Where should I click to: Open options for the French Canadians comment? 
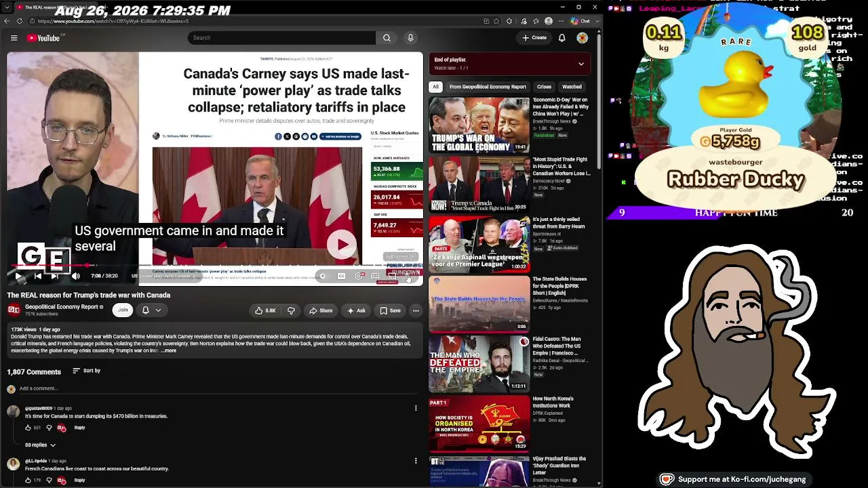(x=416, y=461)
